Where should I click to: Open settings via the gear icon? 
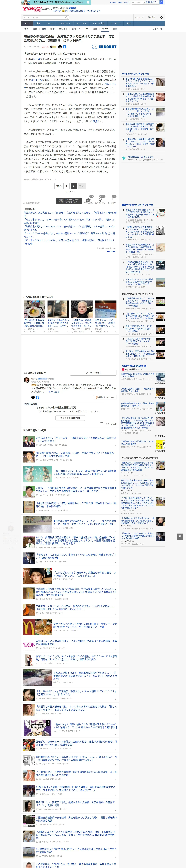coord(161,18)
